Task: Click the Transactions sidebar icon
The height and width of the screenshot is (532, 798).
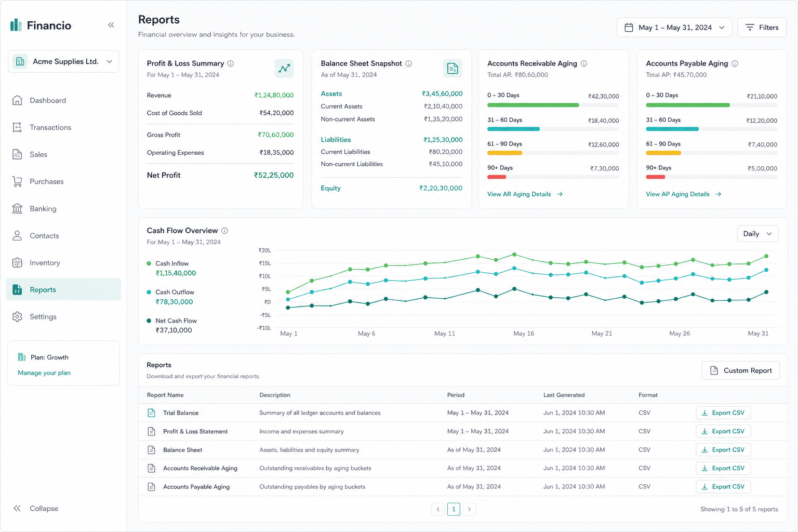Action: coord(17,127)
